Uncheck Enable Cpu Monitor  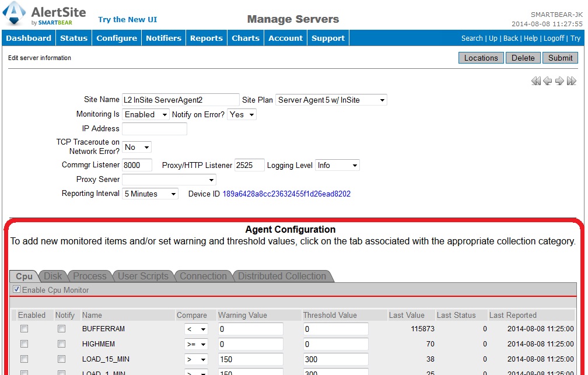(16, 289)
